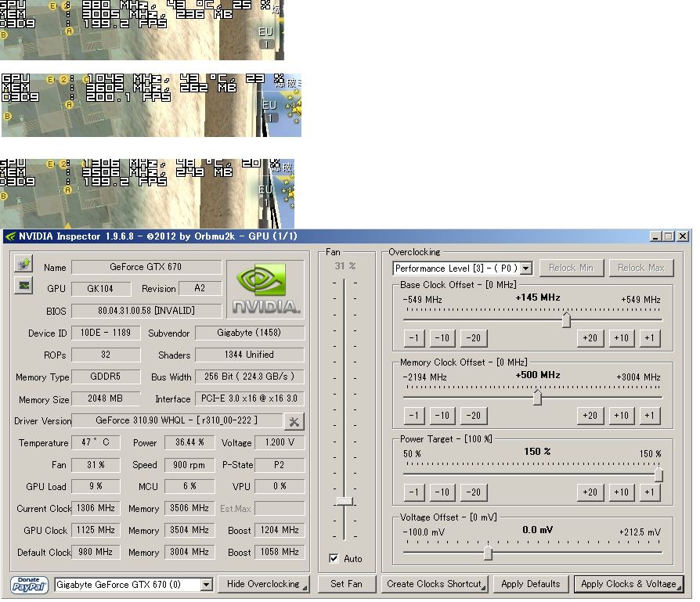This screenshot has height=602, width=700.
Task: Click the Donate PayPal button
Action: 29,584
